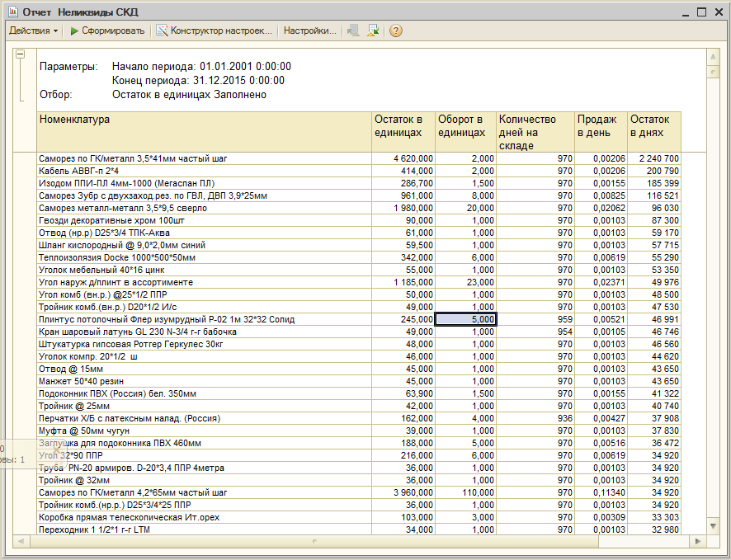Click the Оборот в единицах column header
Viewport: 731px width, 560px height.
pyautogui.click(x=465, y=132)
